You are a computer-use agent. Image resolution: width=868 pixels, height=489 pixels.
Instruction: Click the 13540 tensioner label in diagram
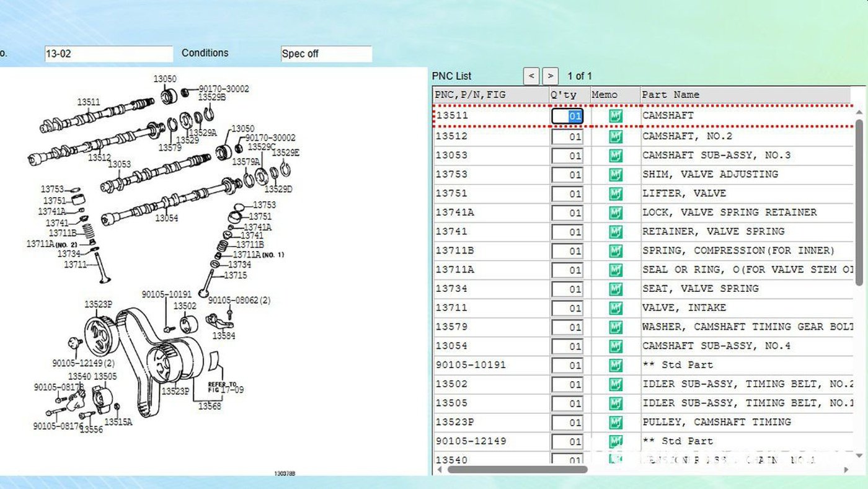click(79, 376)
